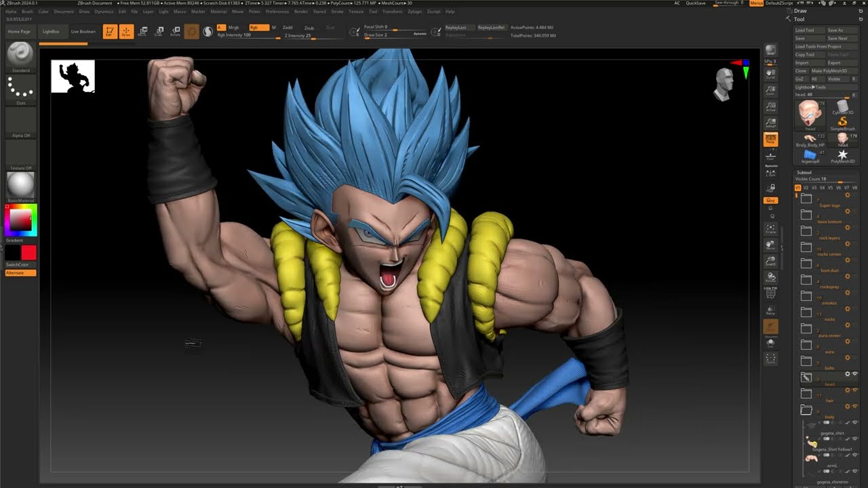Expand the base bottom folder

click(x=806, y=215)
